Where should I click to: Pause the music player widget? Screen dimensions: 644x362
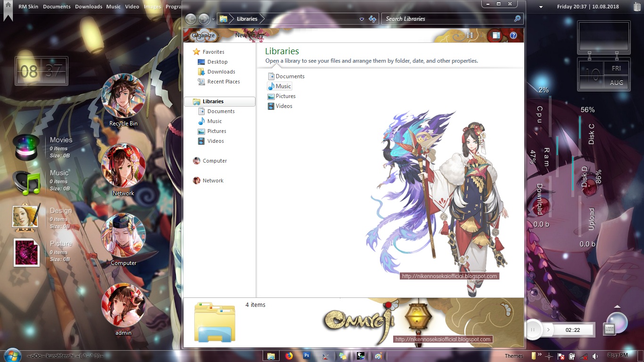(x=533, y=329)
